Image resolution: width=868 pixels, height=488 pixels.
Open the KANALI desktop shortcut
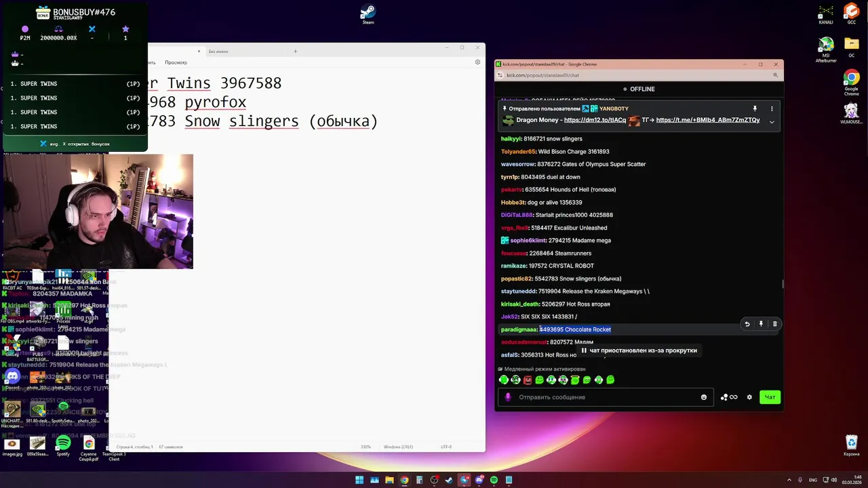click(x=825, y=14)
